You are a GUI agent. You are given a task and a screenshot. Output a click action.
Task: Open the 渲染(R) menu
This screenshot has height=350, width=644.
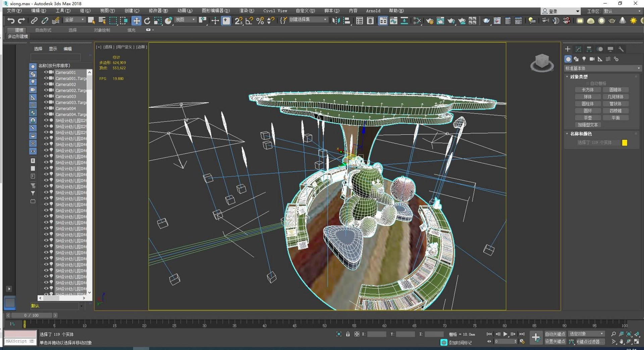click(x=246, y=11)
